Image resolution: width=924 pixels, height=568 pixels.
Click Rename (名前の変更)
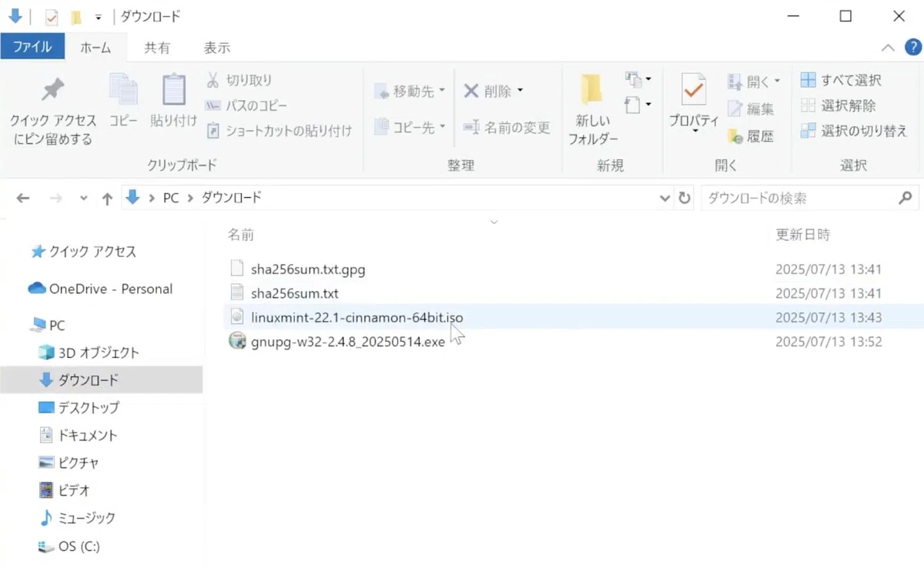pyautogui.click(x=507, y=127)
